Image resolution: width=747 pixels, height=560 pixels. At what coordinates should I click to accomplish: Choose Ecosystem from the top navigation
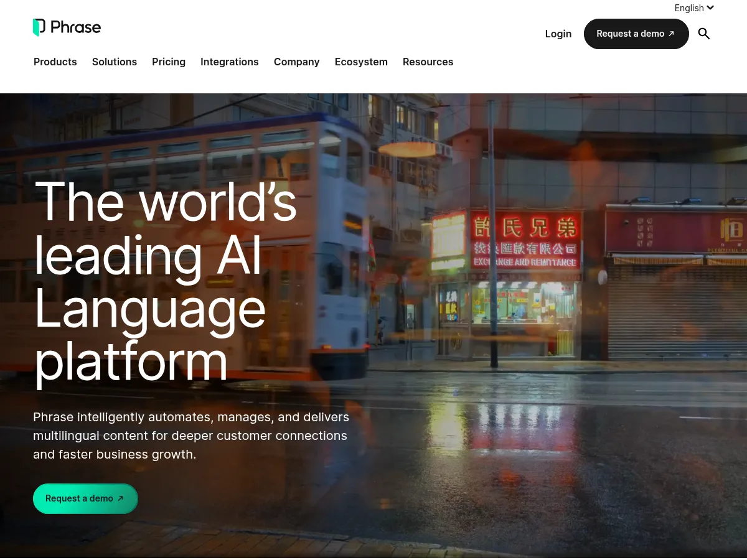tap(361, 62)
